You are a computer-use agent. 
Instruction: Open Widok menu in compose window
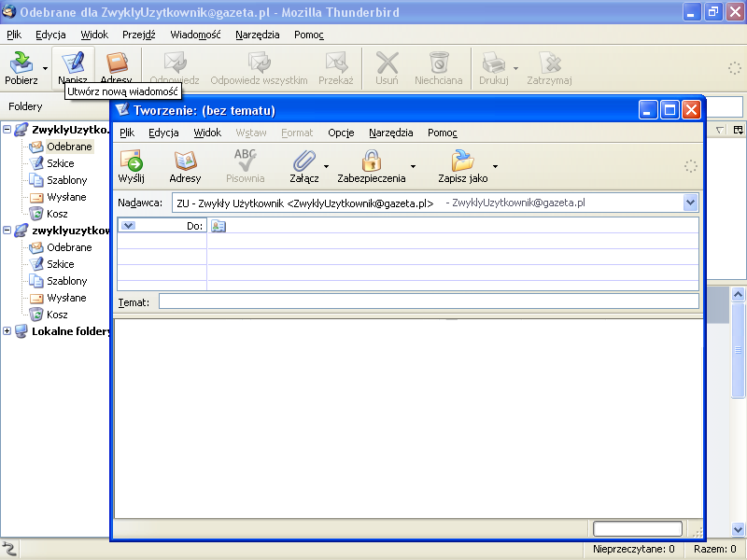207,133
